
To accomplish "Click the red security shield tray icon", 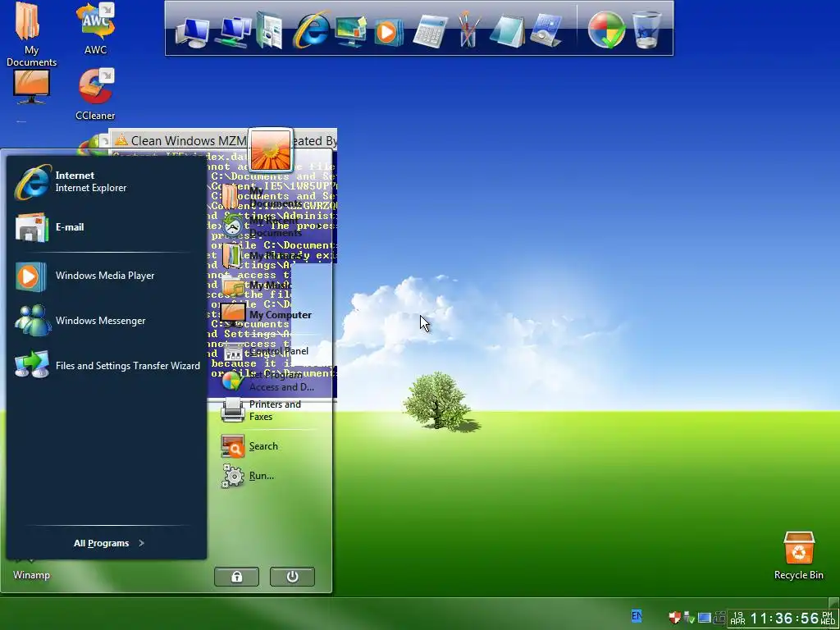I will 674,618.
